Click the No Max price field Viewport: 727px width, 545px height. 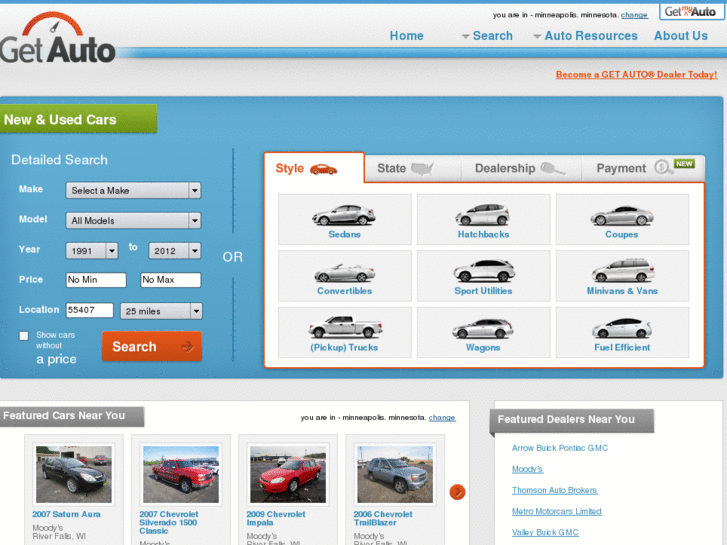pos(171,280)
